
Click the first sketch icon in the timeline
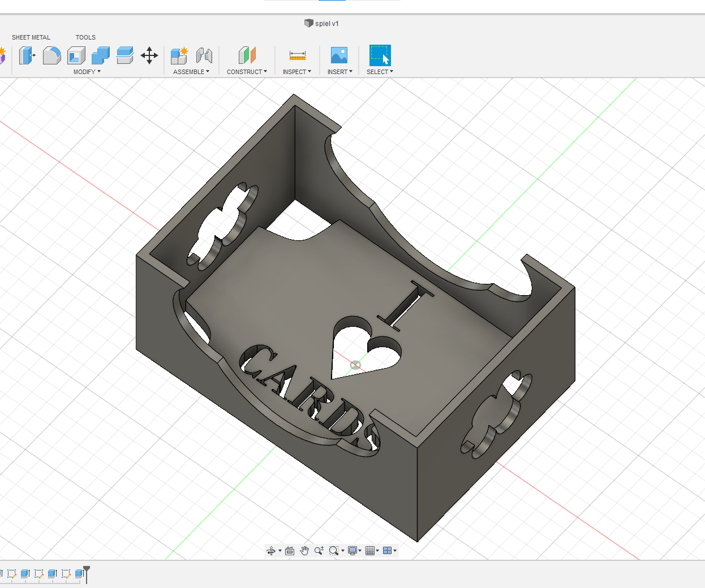coord(11,574)
